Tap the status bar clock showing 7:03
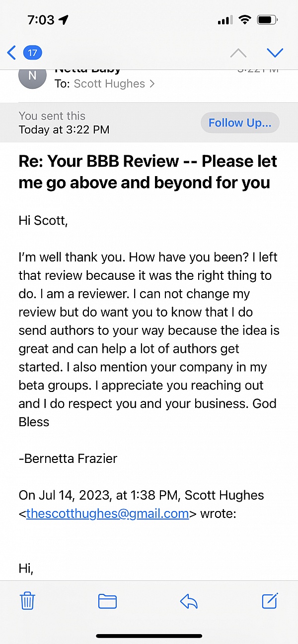The height and width of the screenshot is (644, 298). click(41, 20)
